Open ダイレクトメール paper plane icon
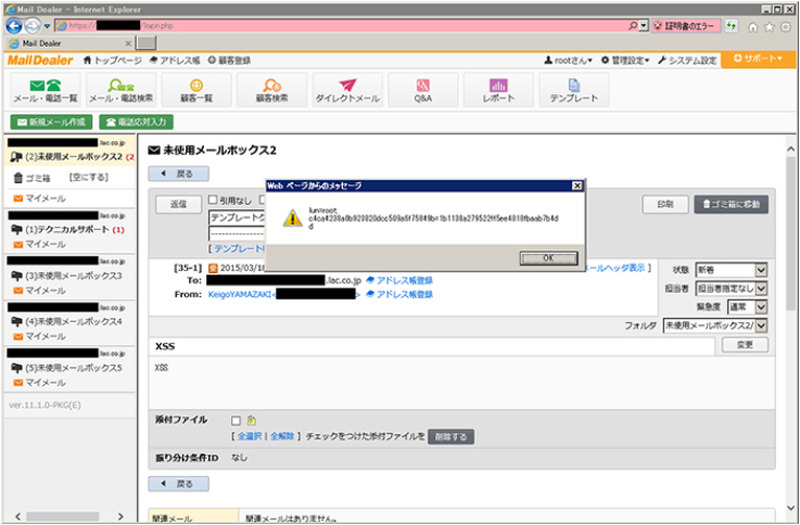The width and height of the screenshot is (800, 525). pyautogui.click(x=347, y=90)
